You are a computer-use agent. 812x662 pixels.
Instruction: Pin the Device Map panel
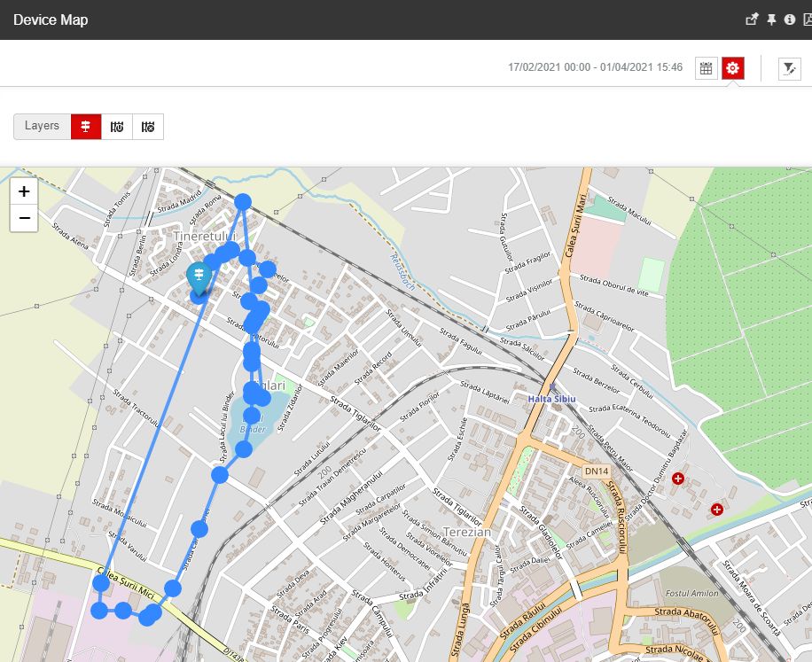(772, 19)
